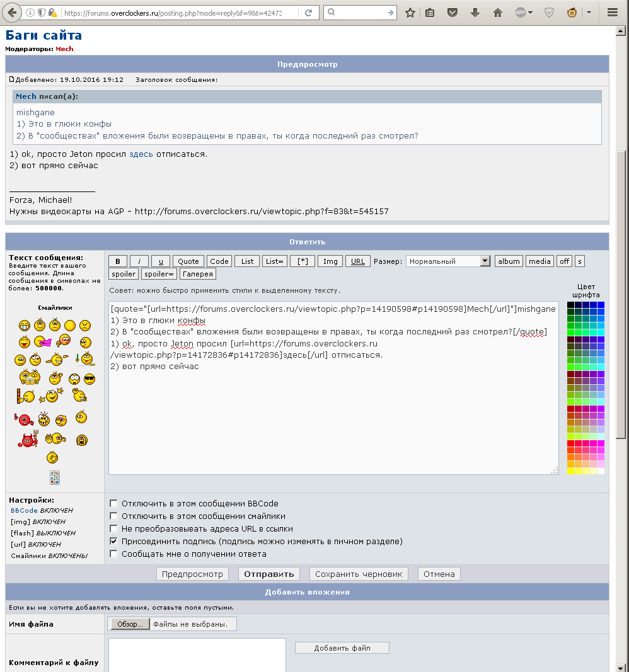
Task: Pick the white font color swatch
Action: point(601,471)
